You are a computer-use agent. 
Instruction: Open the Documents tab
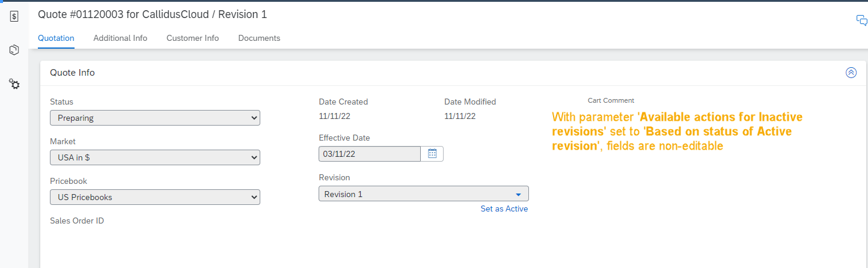[x=259, y=38]
